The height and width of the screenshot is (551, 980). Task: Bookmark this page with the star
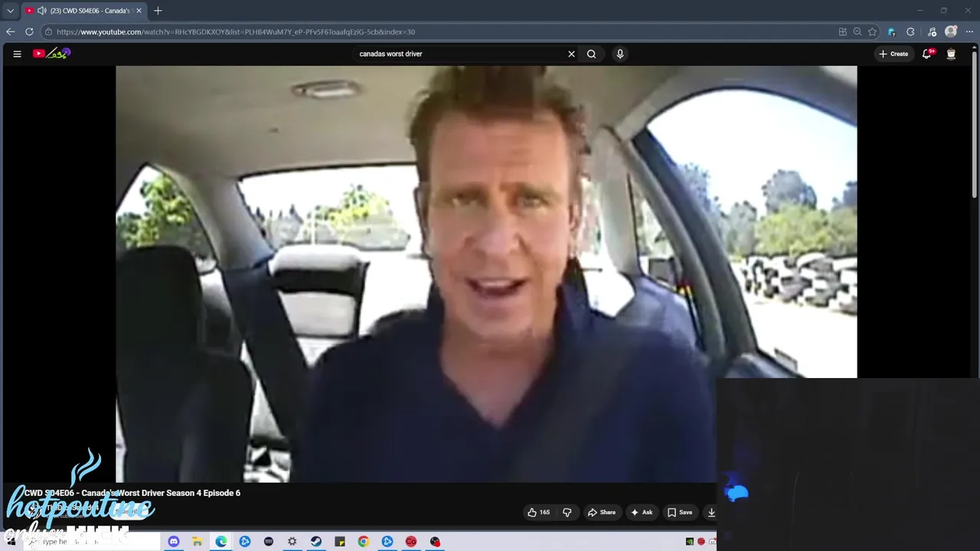click(872, 31)
